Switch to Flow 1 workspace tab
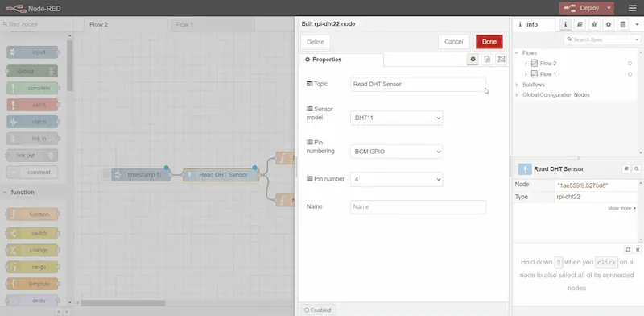644x316 pixels. [x=213, y=25]
